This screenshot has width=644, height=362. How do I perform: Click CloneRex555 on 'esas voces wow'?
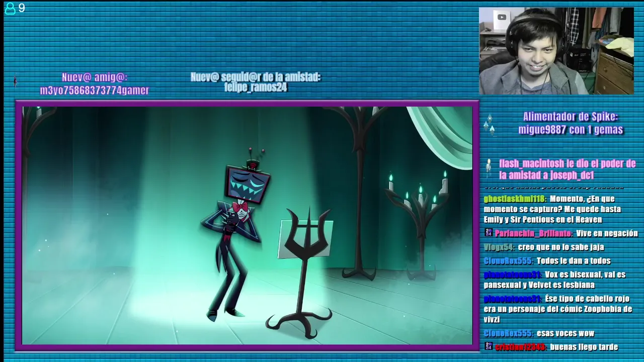(x=508, y=333)
